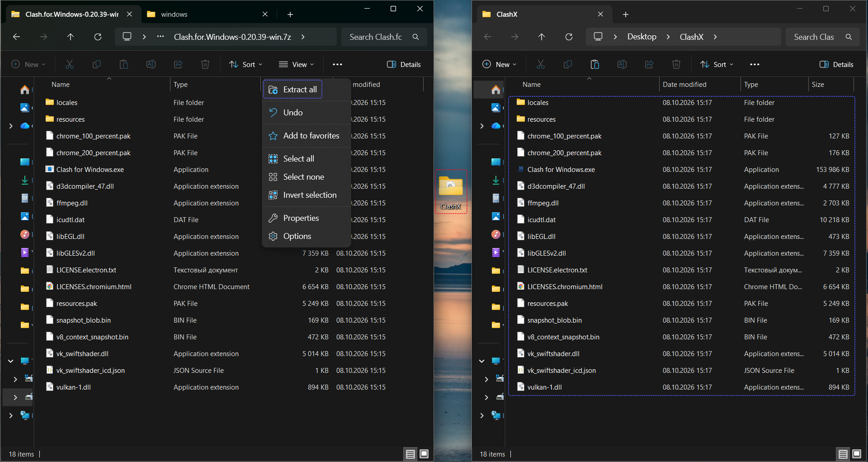Choose Select all menu entry
The height and width of the screenshot is (462, 868).
307,159
